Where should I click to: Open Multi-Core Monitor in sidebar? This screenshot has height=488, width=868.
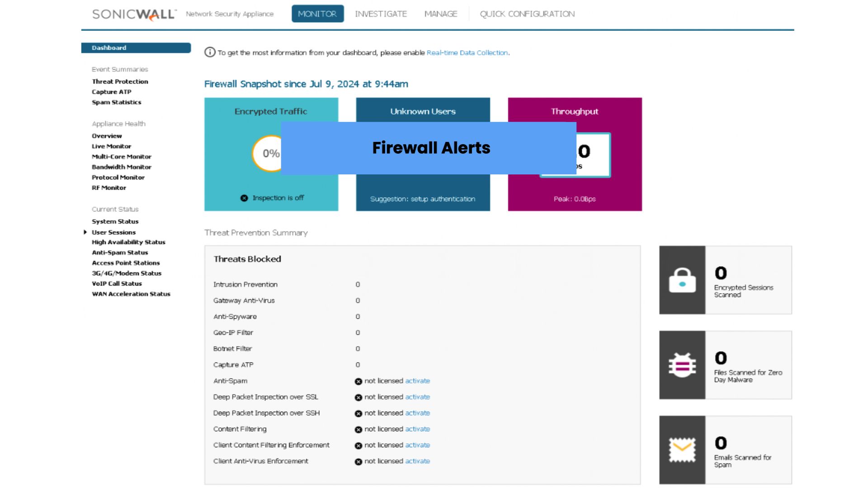(121, 157)
